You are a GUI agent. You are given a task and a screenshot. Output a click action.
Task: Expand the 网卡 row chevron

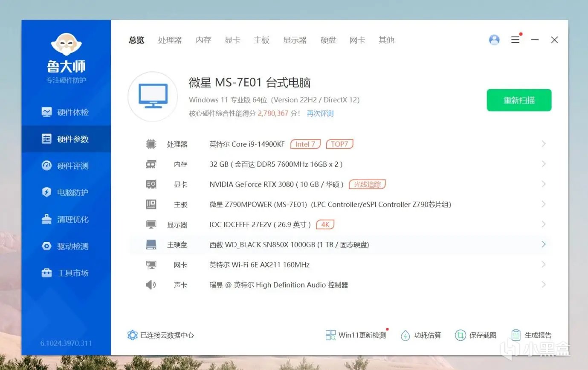point(544,264)
